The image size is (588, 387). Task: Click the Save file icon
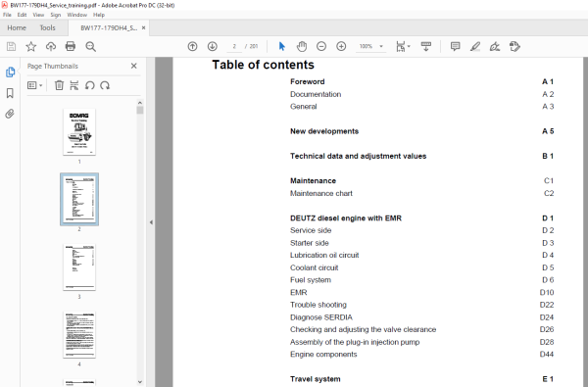(11, 46)
